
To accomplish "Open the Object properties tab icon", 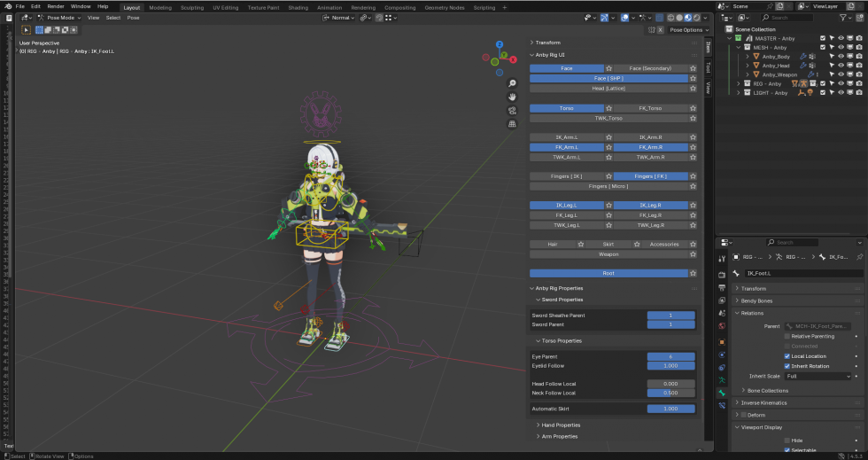I will (722, 340).
